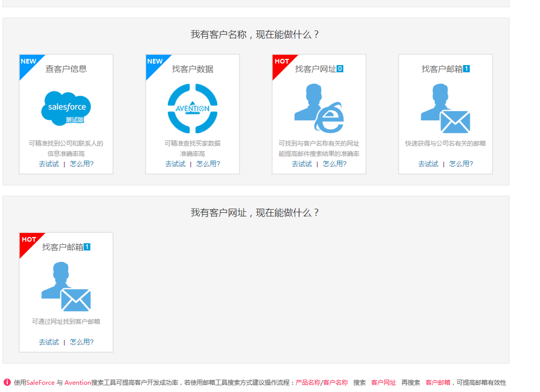Click the NEW ribbon on 查客户信息 card
The image size is (540, 392).
28,62
